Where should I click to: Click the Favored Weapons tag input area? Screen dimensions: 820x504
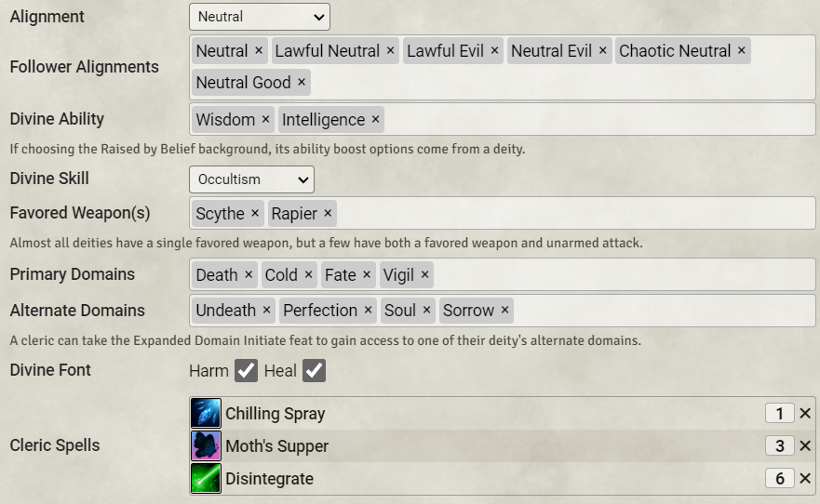pos(568,214)
